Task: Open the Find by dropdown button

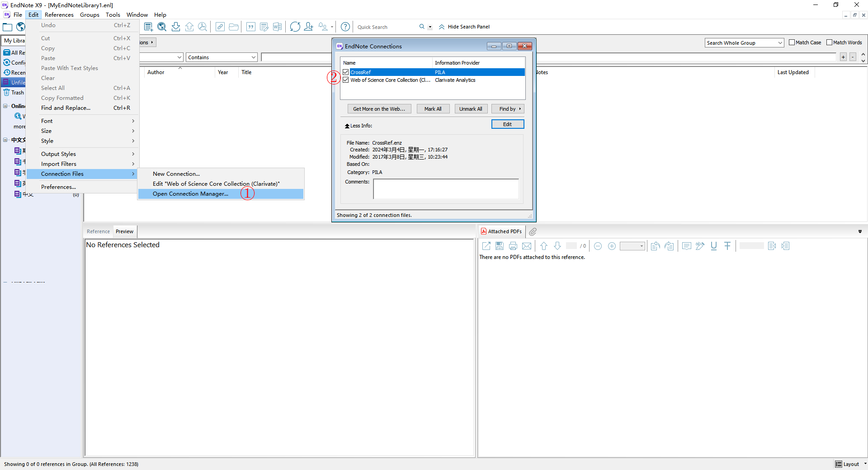Action: (508, 109)
